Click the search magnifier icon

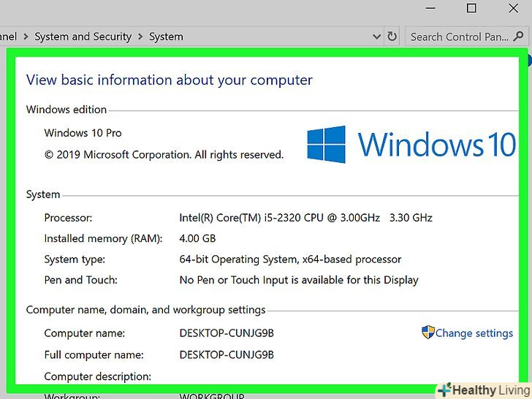tap(518, 36)
